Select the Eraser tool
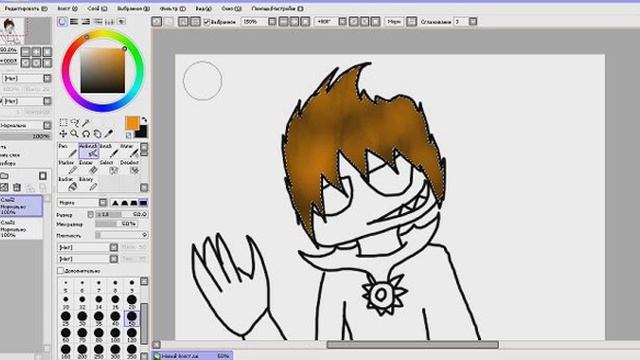The height and width of the screenshot is (360, 640). pos(89,167)
